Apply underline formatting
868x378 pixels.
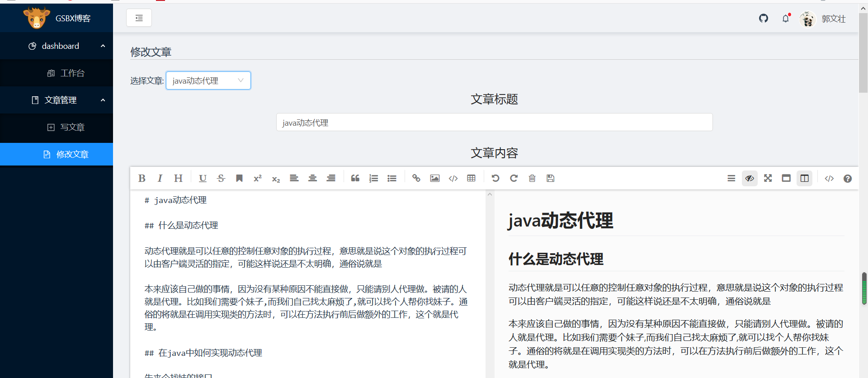point(203,178)
